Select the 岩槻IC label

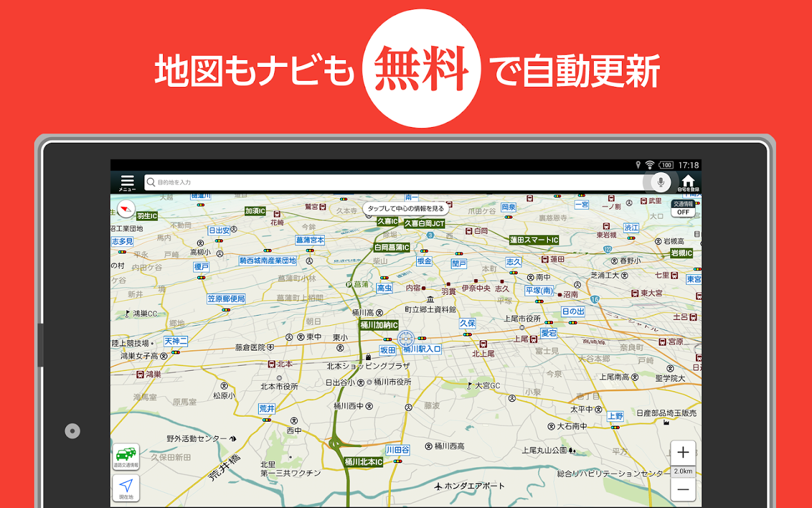pyautogui.click(x=682, y=253)
